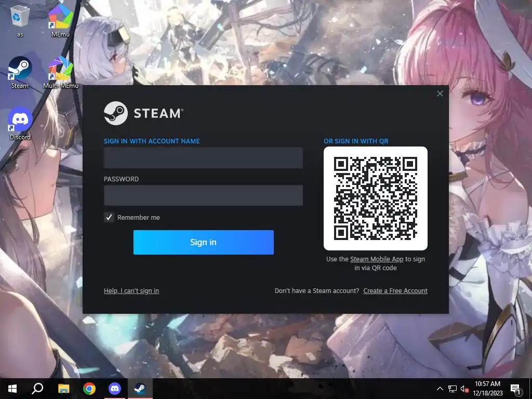Open network status tray icon
The image size is (532, 399).
[453, 389]
